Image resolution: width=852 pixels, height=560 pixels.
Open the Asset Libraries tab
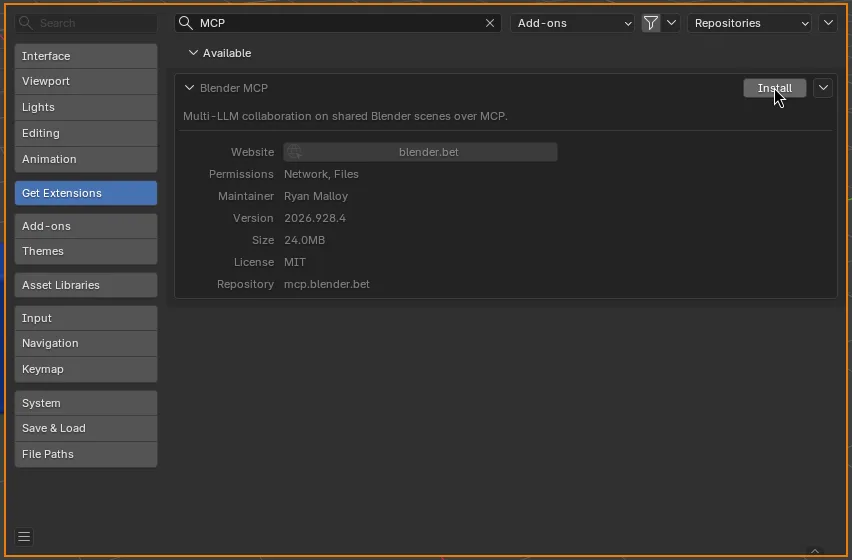click(86, 285)
